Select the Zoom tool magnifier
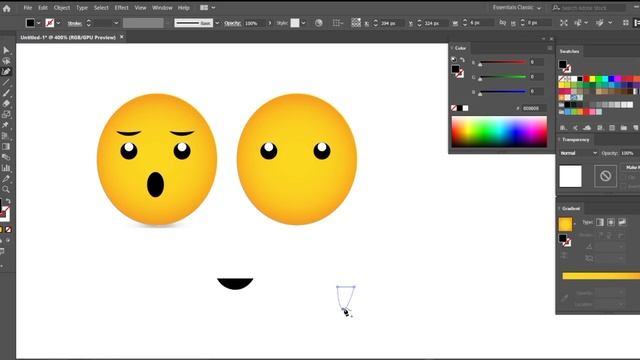 [x=6, y=189]
